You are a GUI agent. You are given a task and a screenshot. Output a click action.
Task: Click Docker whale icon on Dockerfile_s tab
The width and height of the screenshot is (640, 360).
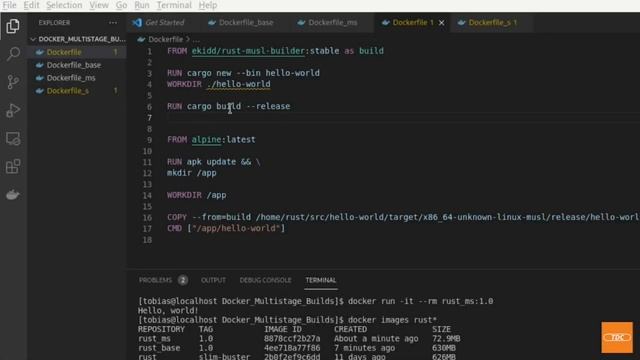pos(461,23)
